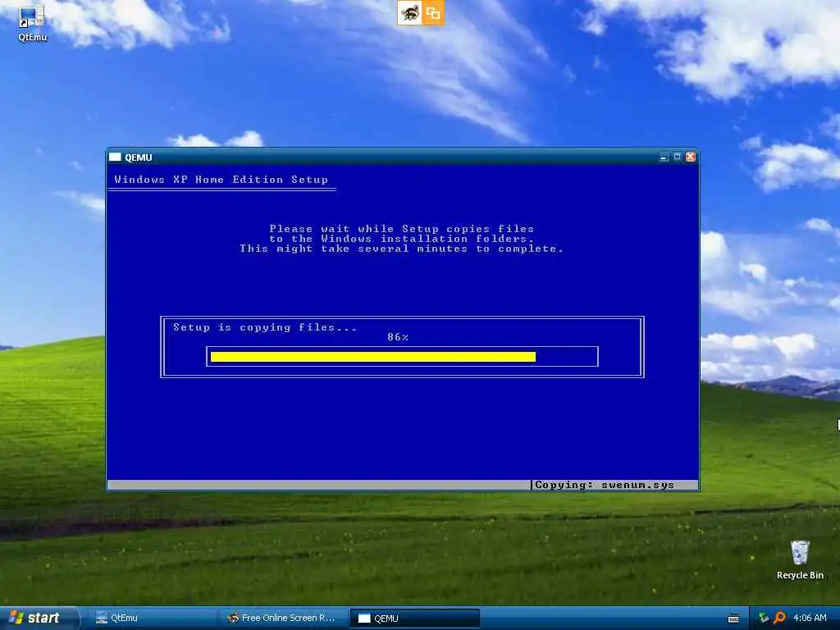Click the keyboard icon on the taskbar
Image resolution: width=840 pixels, height=630 pixels.
[x=733, y=619]
